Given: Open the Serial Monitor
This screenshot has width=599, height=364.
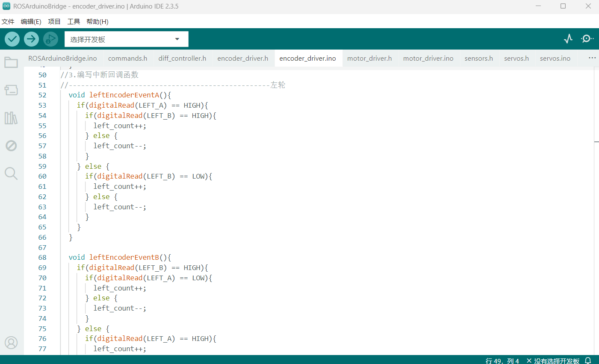Looking at the screenshot, I should 587,39.
